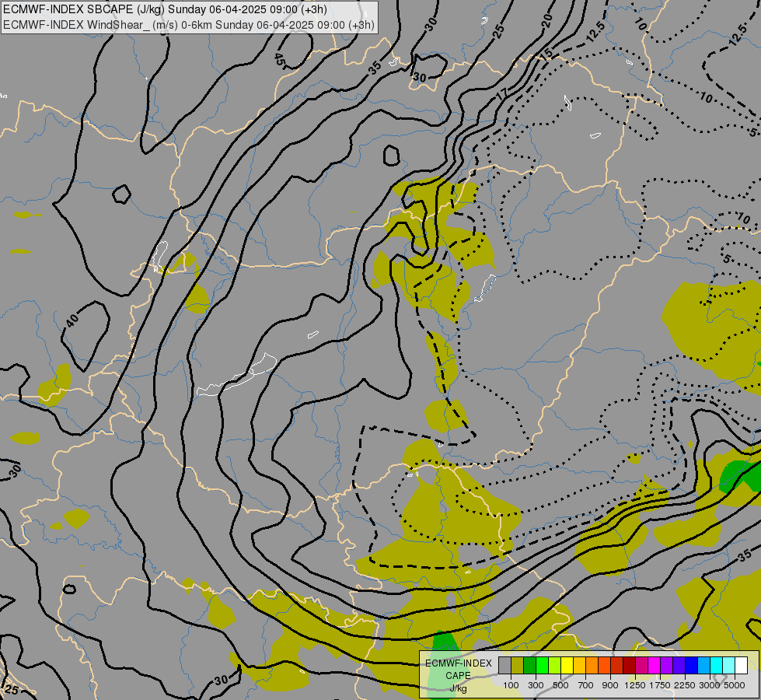Click the 15 contour label

pyautogui.click(x=546, y=53)
